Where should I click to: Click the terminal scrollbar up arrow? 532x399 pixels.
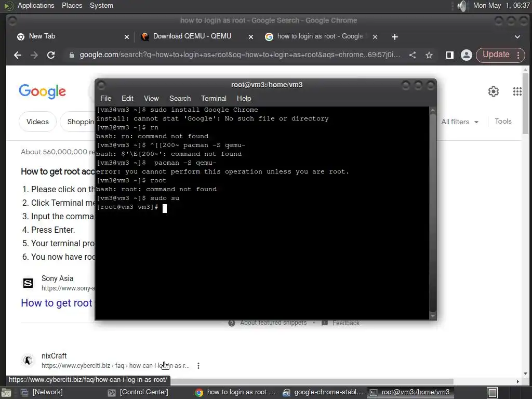coord(433,110)
